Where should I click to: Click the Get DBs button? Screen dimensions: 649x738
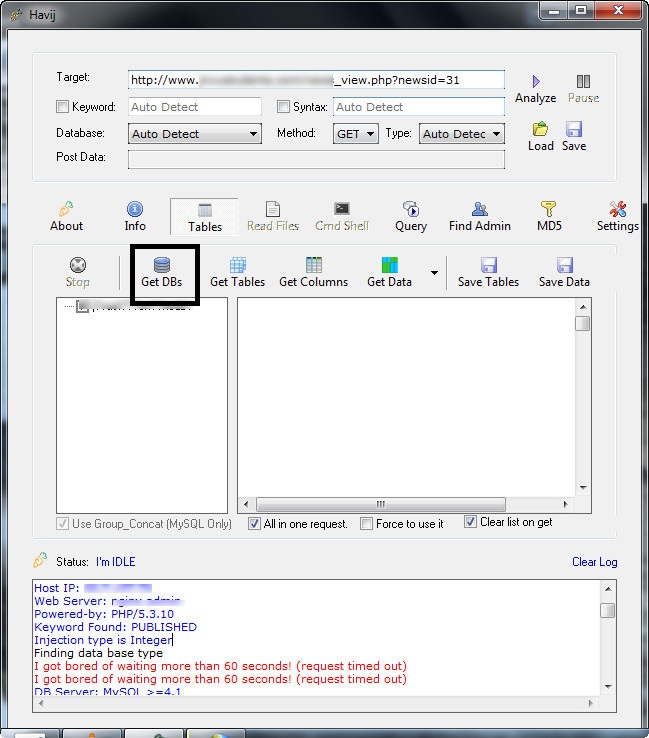(162, 273)
